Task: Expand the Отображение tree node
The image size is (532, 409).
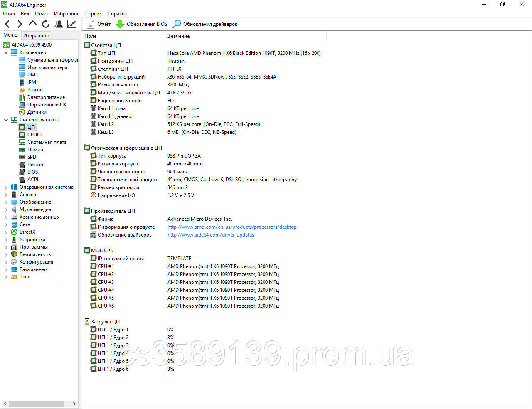Action: click(6, 202)
